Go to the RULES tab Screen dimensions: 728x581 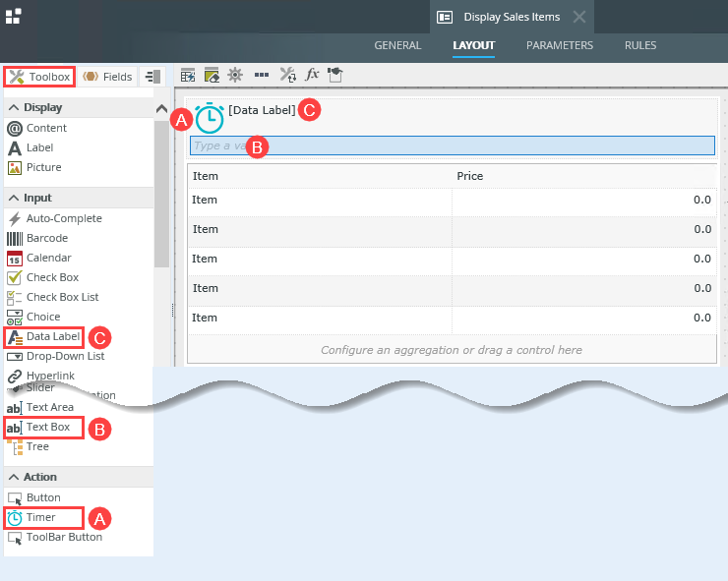tap(639, 45)
